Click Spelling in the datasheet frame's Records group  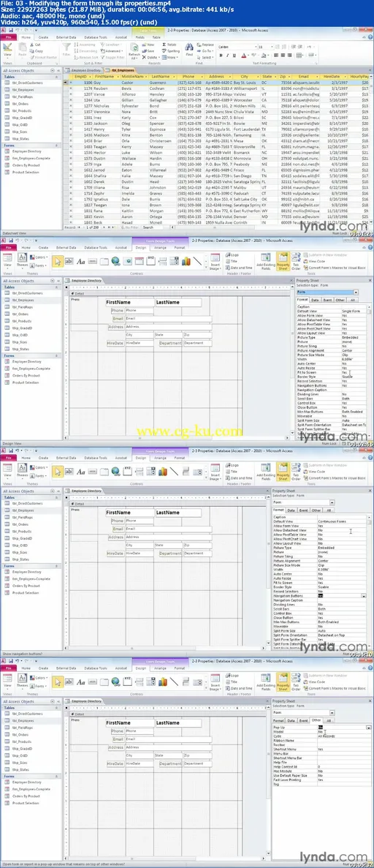(x=171, y=50)
